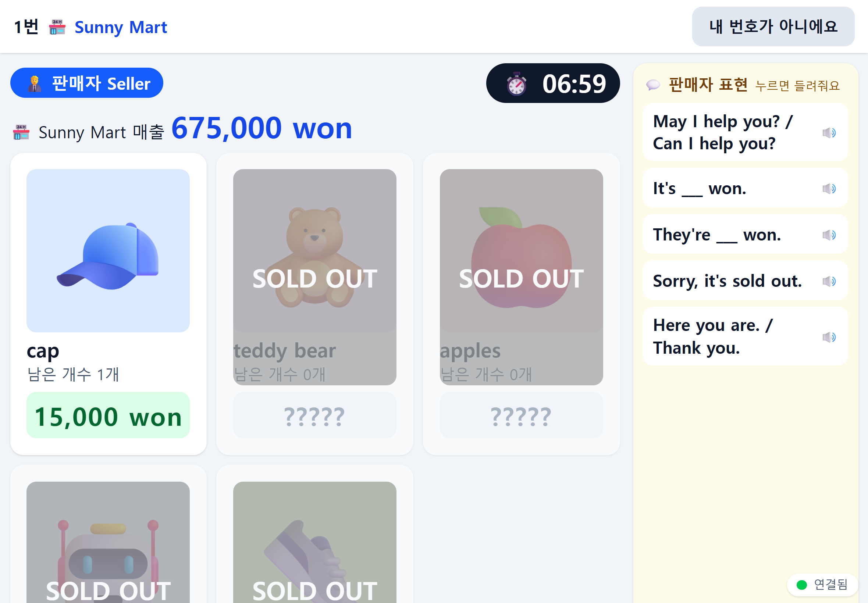Click the green 연결됨 connection status indicator

coord(822,585)
